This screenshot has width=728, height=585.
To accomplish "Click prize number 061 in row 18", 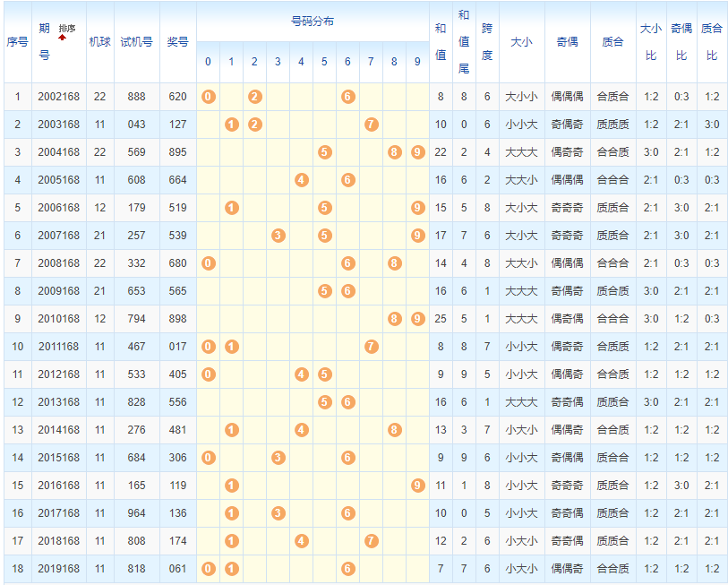I will click(177, 569).
